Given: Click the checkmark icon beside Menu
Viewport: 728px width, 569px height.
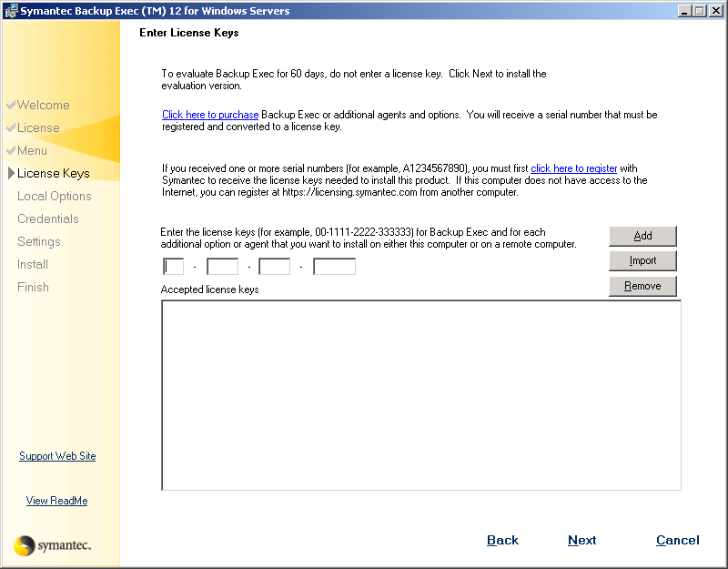Looking at the screenshot, I should click(x=11, y=150).
